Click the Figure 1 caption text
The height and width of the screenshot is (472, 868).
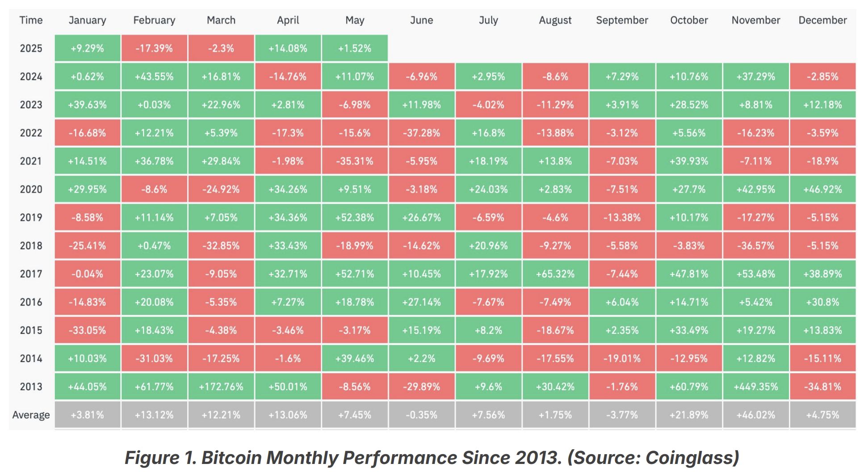click(x=432, y=458)
